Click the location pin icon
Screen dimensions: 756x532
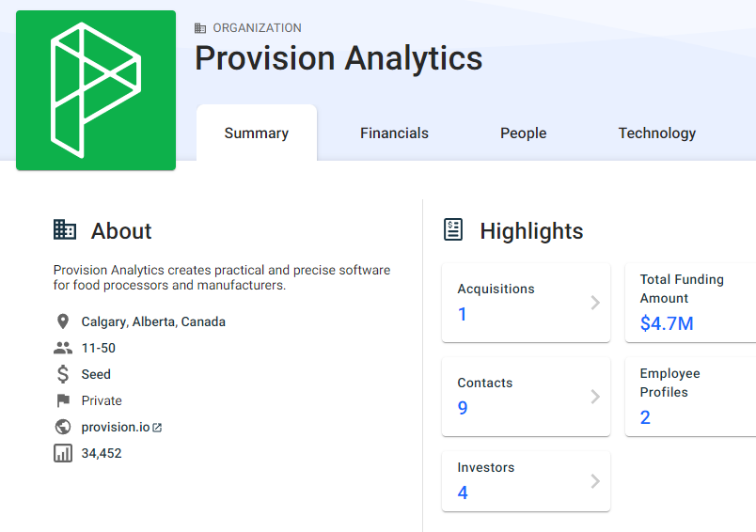coord(63,321)
